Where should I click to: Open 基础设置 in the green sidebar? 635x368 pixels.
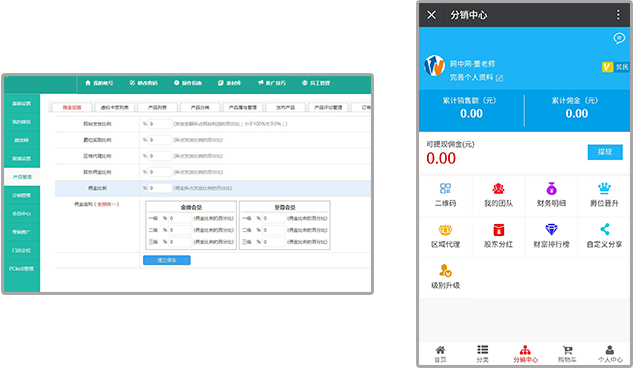[x=22, y=104]
